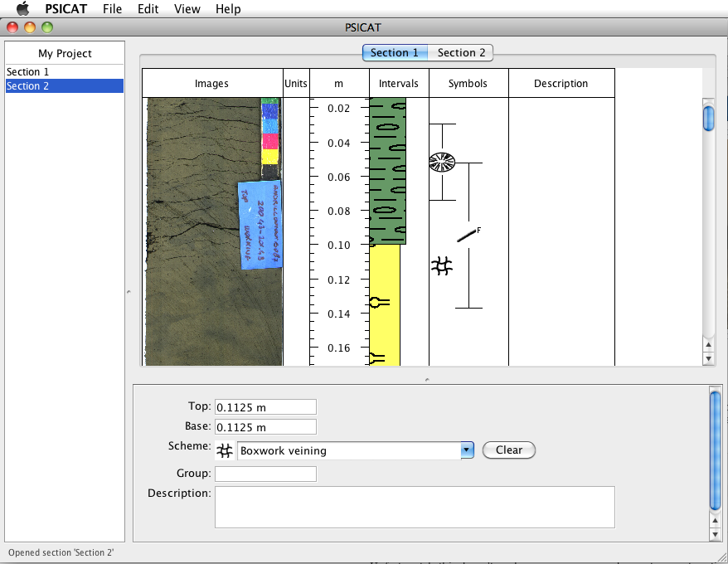Open the Help menu

pos(228,9)
